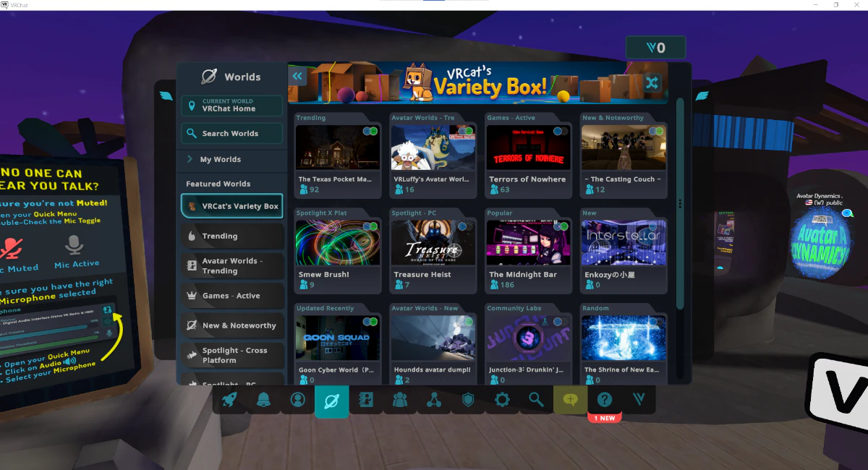868x470 pixels.
Task: Open the right wing panel
Action: pos(702,95)
